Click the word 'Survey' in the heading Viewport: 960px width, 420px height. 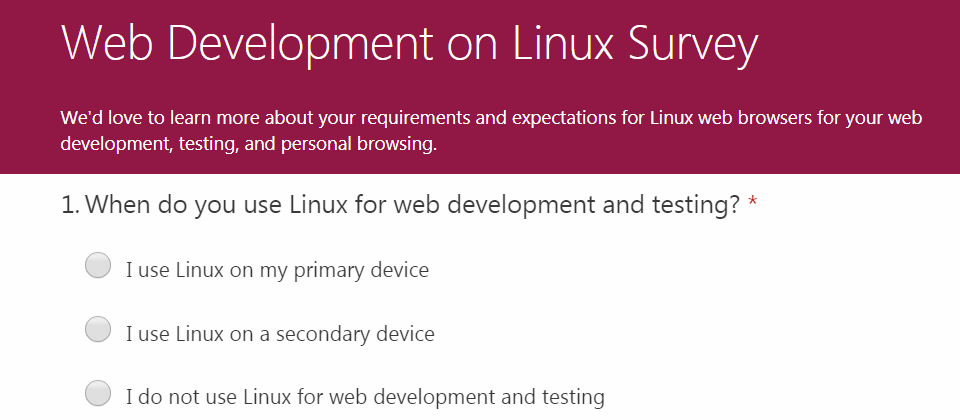[x=692, y=45]
